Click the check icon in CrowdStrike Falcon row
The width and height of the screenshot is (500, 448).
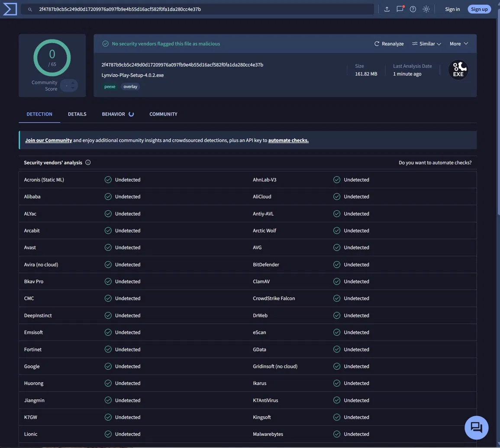pos(337,298)
